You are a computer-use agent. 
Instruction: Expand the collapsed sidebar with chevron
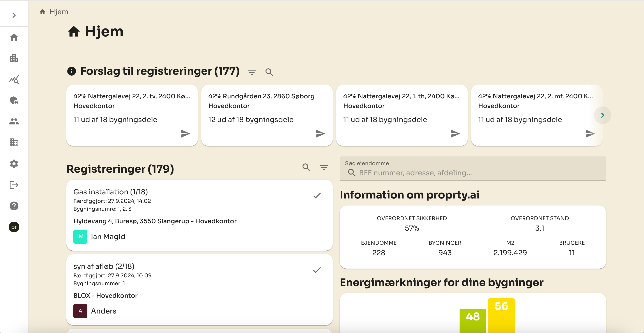[14, 16]
